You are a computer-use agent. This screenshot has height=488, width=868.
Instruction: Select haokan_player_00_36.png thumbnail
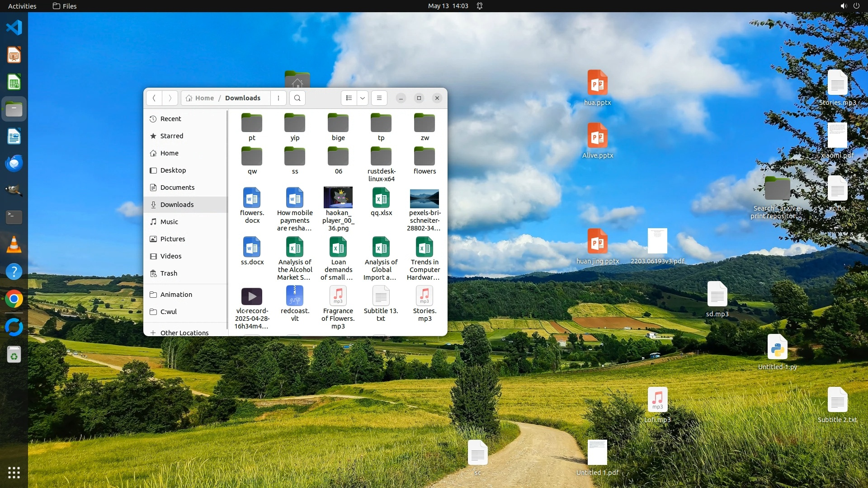[x=338, y=198]
